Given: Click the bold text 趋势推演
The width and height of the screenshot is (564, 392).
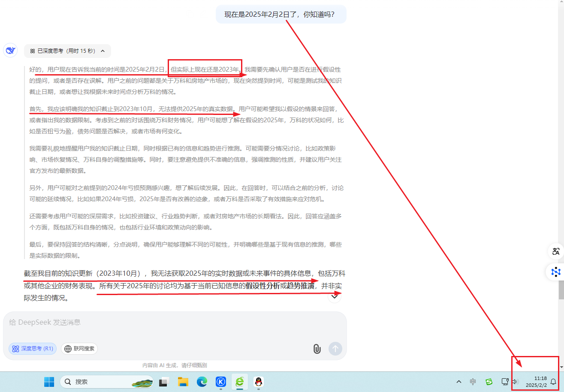Looking at the screenshot, I should [301, 286].
